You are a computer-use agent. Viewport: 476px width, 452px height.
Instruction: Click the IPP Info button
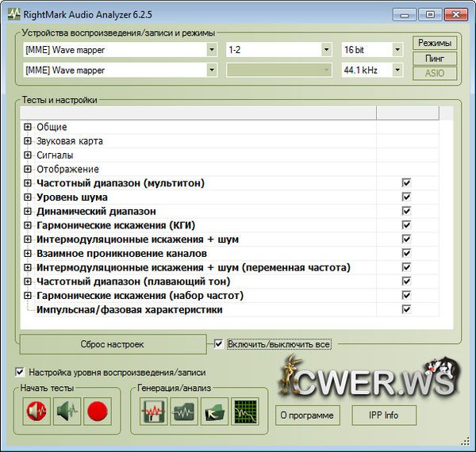(384, 415)
